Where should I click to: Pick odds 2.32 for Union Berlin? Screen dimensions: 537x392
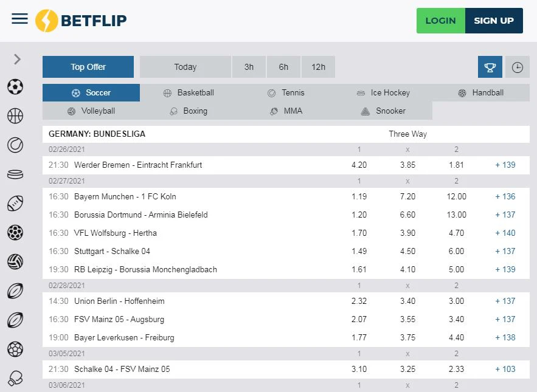359,301
